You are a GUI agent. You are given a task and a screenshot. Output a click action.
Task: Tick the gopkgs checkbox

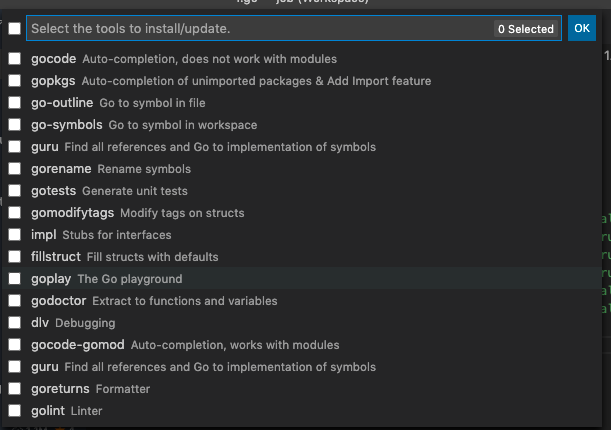[14, 81]
